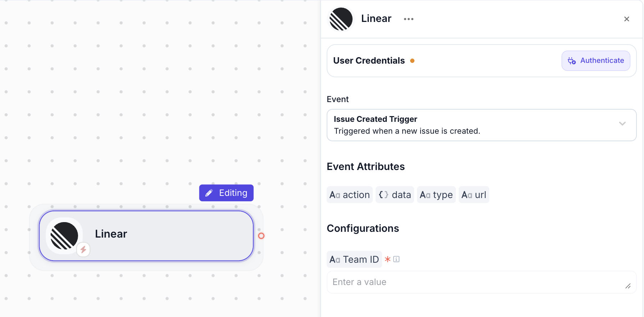
Task: Click the Linear logo in the panel header
Action: (340, 19)
